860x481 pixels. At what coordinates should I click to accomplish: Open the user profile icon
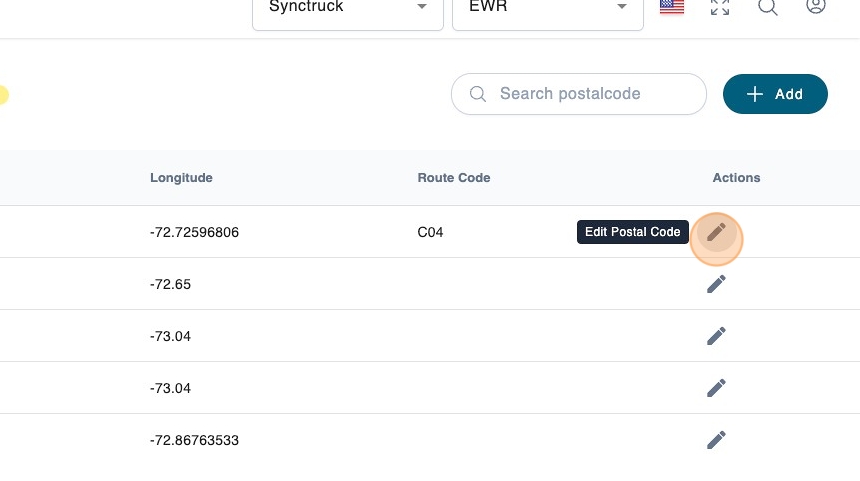click(816, 7)
